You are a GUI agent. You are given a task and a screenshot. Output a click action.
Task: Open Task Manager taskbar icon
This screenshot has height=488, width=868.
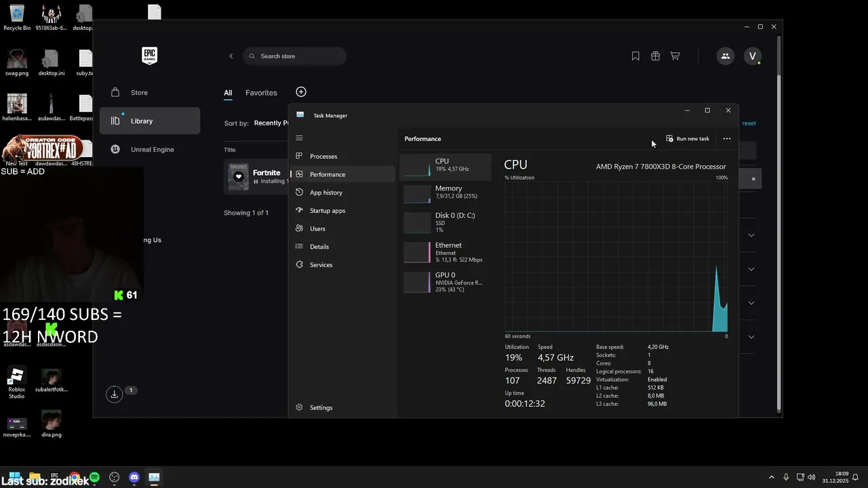pyautogui.click(x=154, y=477)
